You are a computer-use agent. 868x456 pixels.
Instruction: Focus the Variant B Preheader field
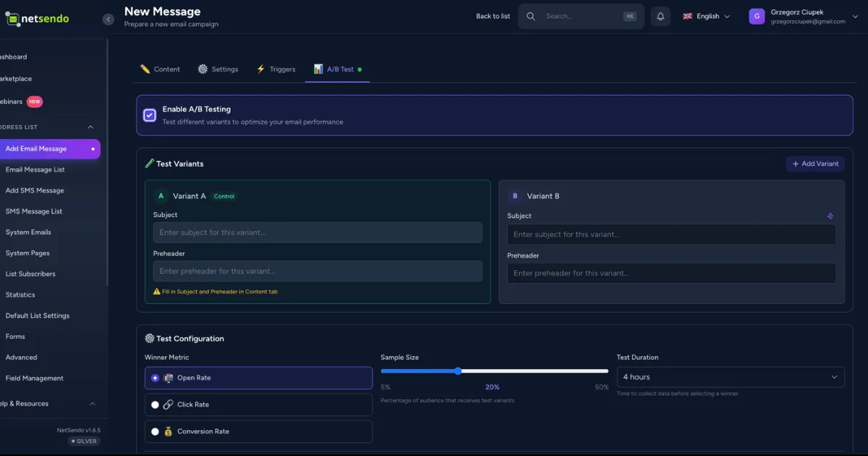click(671, 273)
